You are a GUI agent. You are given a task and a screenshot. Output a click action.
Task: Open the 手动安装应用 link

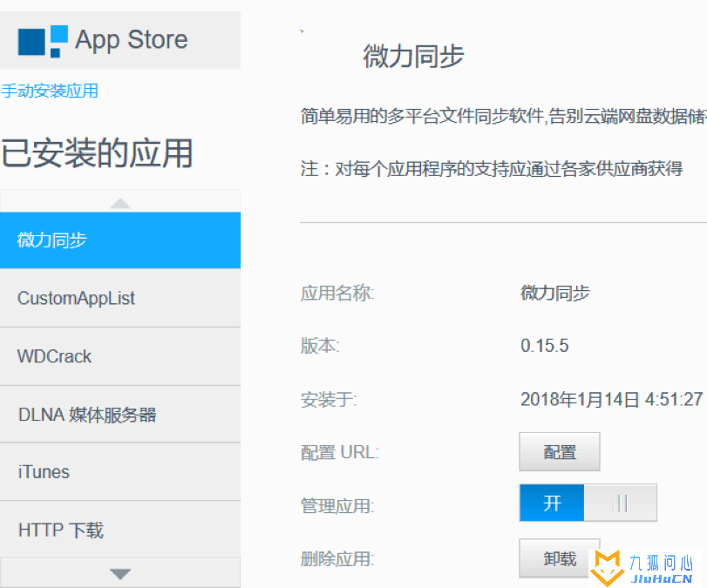(x=50, y=91)
